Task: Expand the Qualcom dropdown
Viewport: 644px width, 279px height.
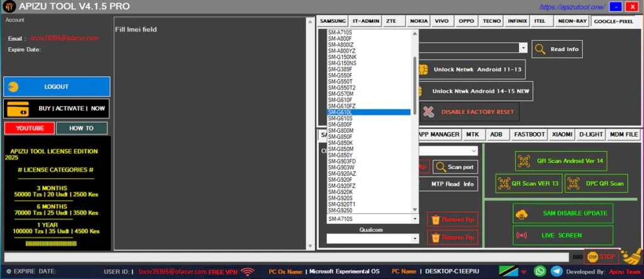Action: click(x=415, y=238)
